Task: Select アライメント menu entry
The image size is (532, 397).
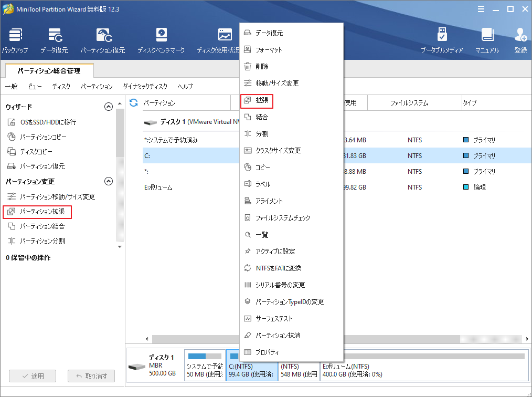Action: coord(292,201)
